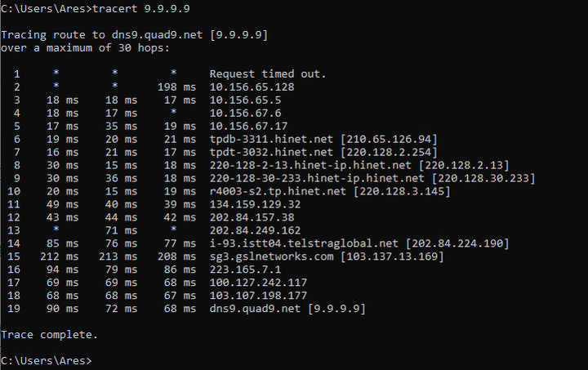588x370 pixels.
Task: Click the empty command prompt at bottom
Action: [47, 361]
